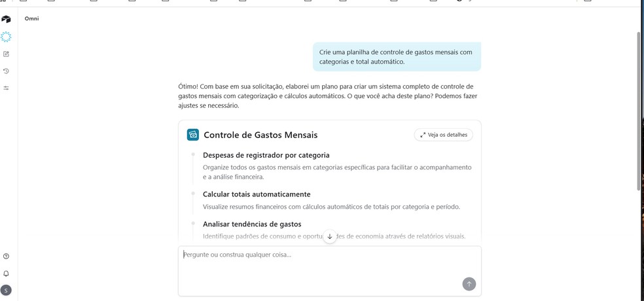Open Veja os detalhes to expand plan
The height and width of the screenshot is (301, 644).
coord(444,135)
